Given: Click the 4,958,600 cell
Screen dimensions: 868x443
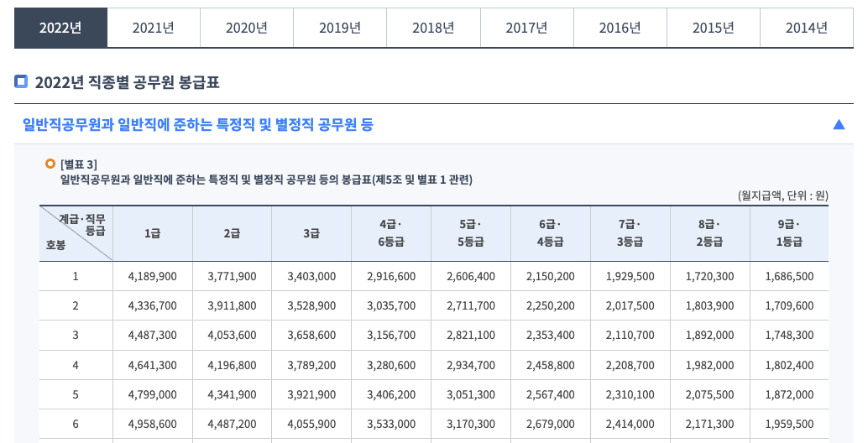Looking at the screenshot, I should point(152,425).
